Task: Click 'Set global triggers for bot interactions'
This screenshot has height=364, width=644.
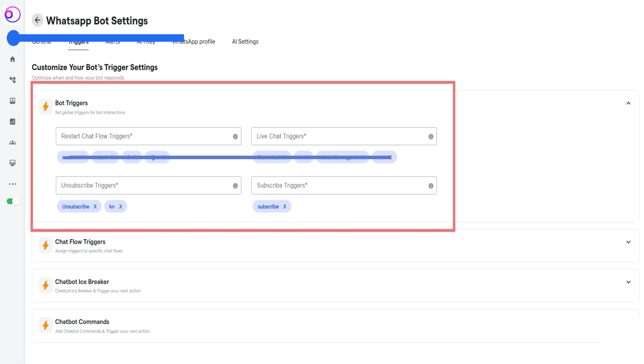Action: click(90, 112)
